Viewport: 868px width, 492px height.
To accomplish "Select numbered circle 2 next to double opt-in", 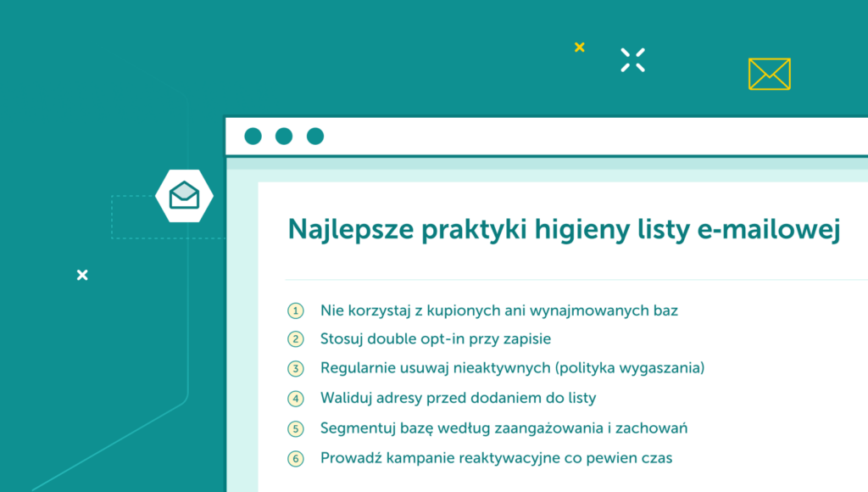I will tap(296, 339).
